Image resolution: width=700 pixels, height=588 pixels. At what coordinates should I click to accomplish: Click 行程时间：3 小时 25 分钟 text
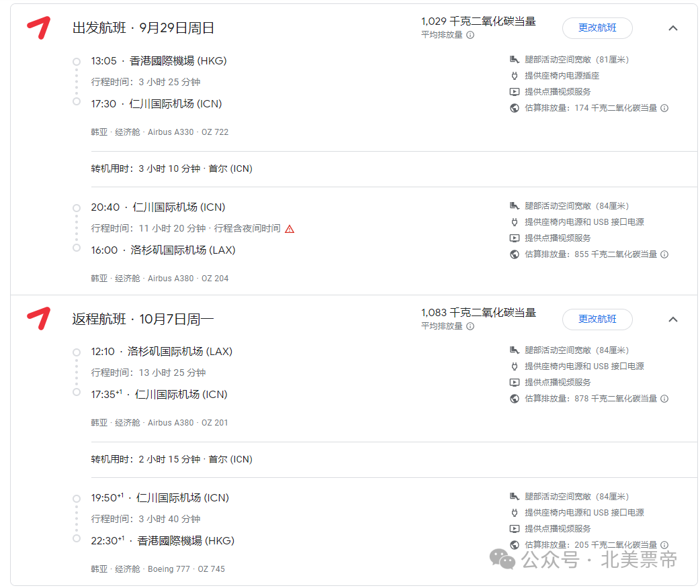point(146,82)
